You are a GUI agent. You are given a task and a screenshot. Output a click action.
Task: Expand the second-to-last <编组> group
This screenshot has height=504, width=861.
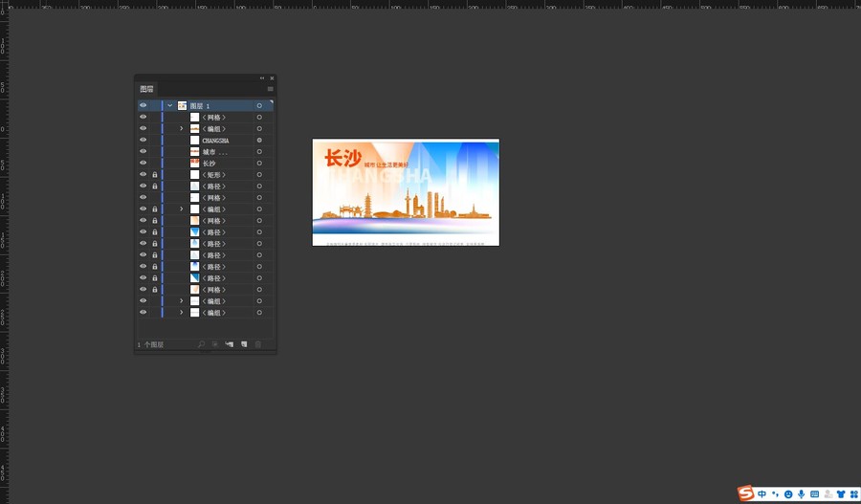(181, 301)
